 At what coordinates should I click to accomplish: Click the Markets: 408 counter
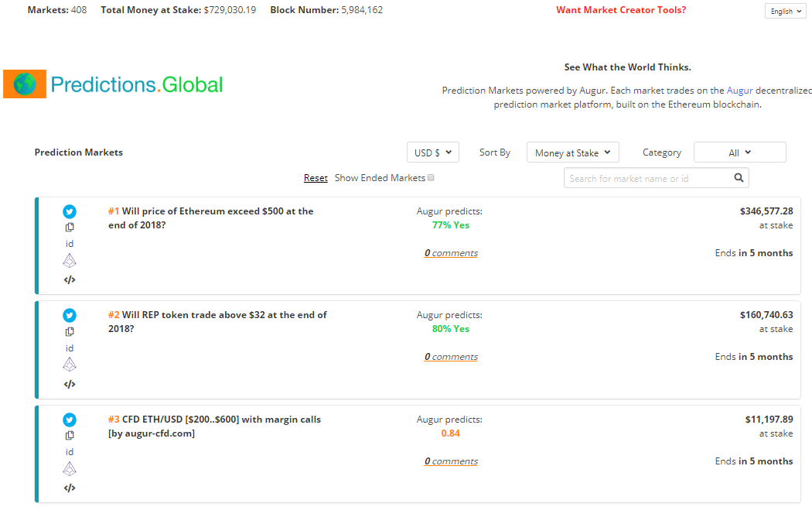(x=57, y=10)
